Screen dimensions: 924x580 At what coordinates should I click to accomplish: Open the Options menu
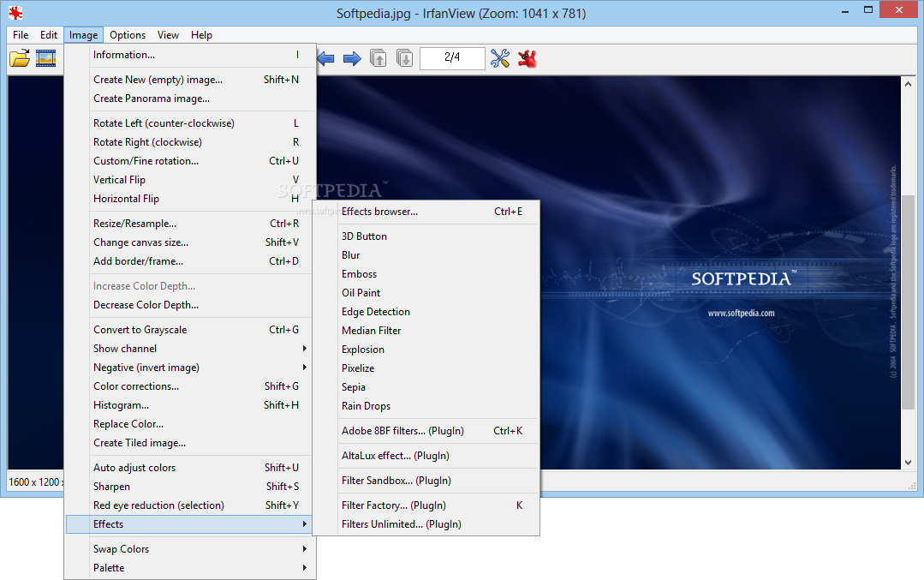pos(128,35)
